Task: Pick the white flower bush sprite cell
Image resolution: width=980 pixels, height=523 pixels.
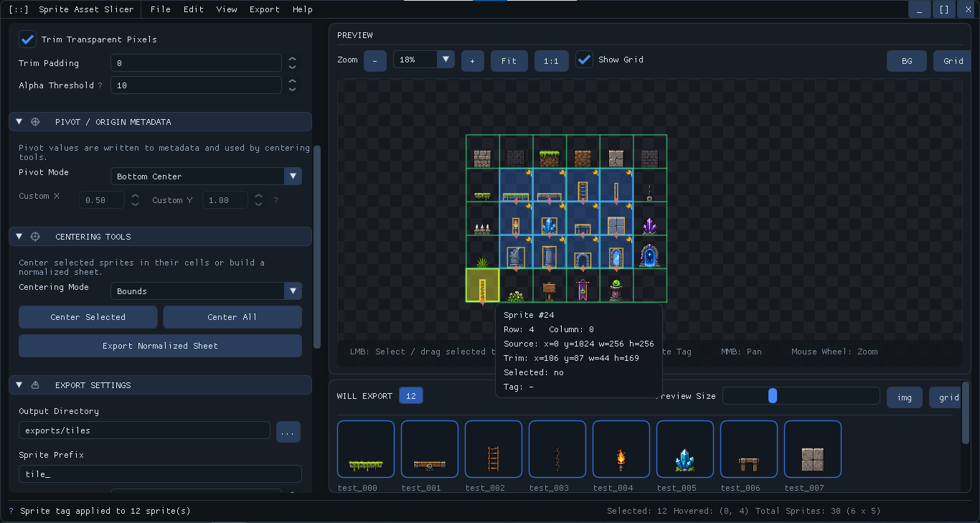Action: pos(517,286)
